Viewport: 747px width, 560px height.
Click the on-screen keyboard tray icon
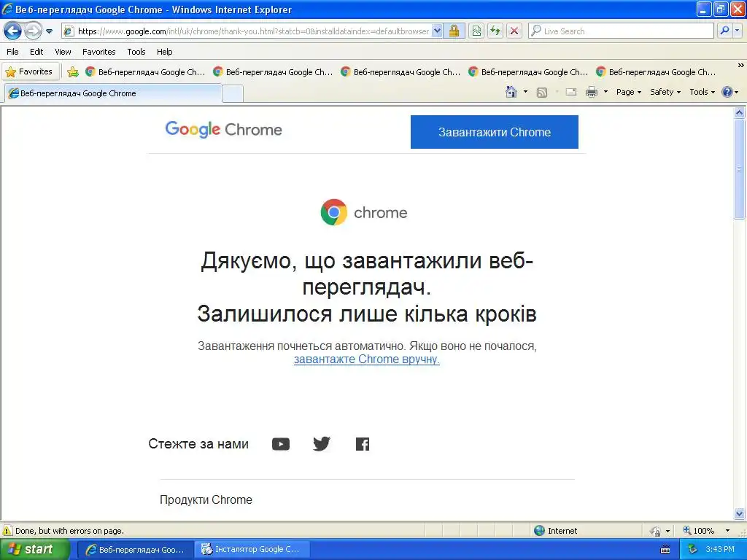665,550
